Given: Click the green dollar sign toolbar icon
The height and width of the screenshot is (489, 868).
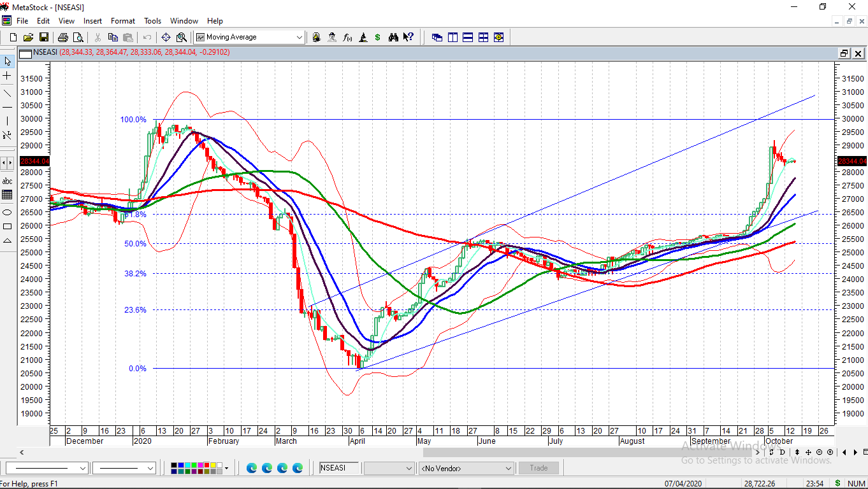Looking at the screenshot, I should tap(377, 38).
